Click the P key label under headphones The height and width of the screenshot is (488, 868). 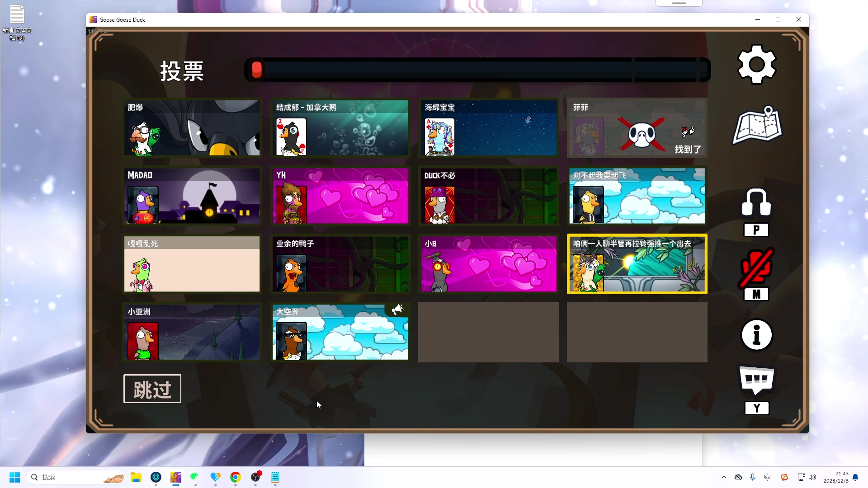click(756, 230)
